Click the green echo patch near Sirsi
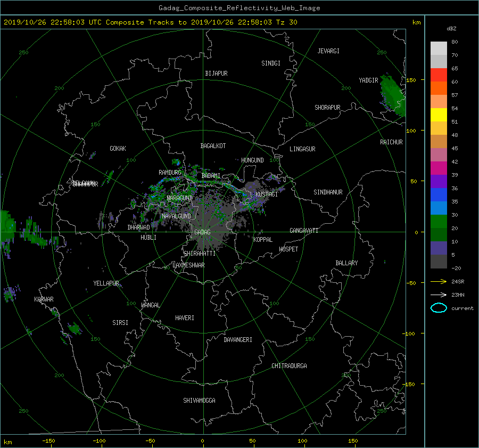 coord(74,328)
